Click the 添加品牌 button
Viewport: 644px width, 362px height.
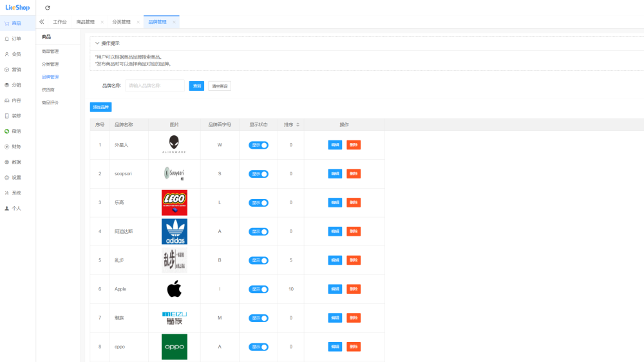pos(100,107)
